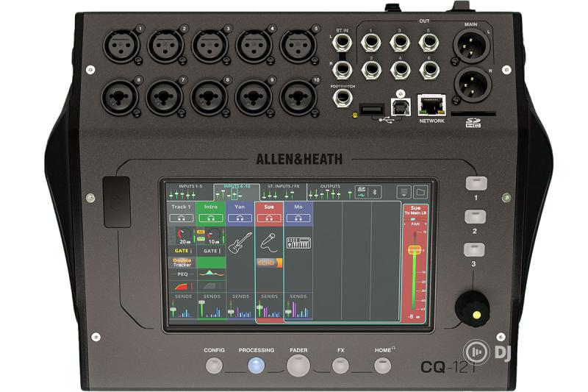
Task: Toggle the GATE block on Intro channel
Action: (x=211, y=251)
